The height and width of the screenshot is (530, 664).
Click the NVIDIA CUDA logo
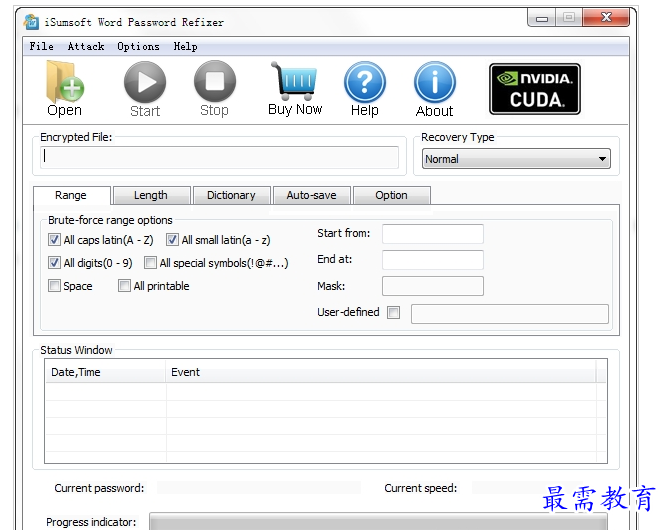pyautogui.click(x=534, y=89)
